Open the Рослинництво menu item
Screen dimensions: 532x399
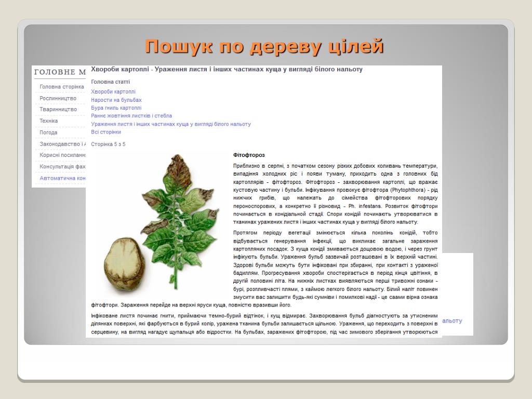58,98
